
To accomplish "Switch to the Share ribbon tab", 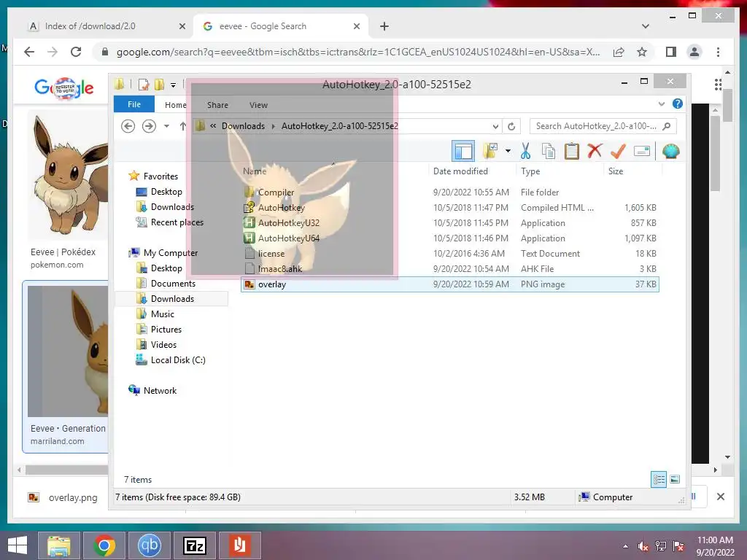I will pyautogui.click(x=217, y=105).
